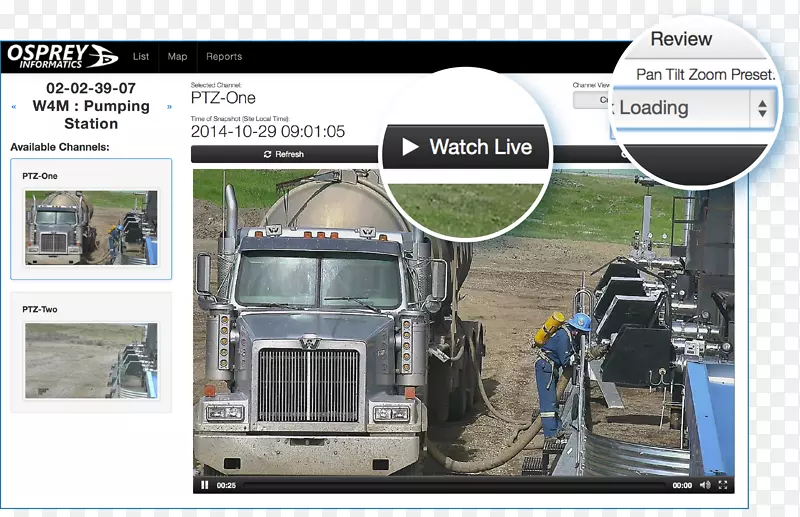This screenshot has width=800, height=517.
Task: Click the Review heading
Action: click(681, 40)
